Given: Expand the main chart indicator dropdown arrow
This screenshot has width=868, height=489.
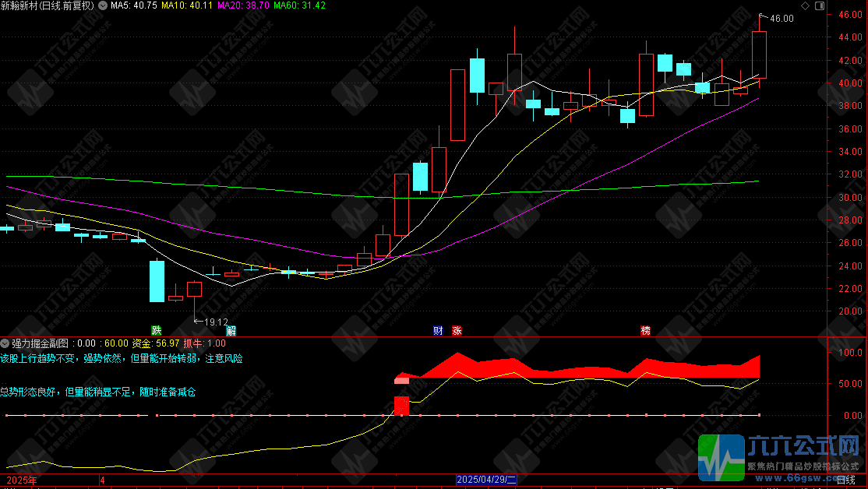Looking at the screenshot, I should tap(104, 5).
